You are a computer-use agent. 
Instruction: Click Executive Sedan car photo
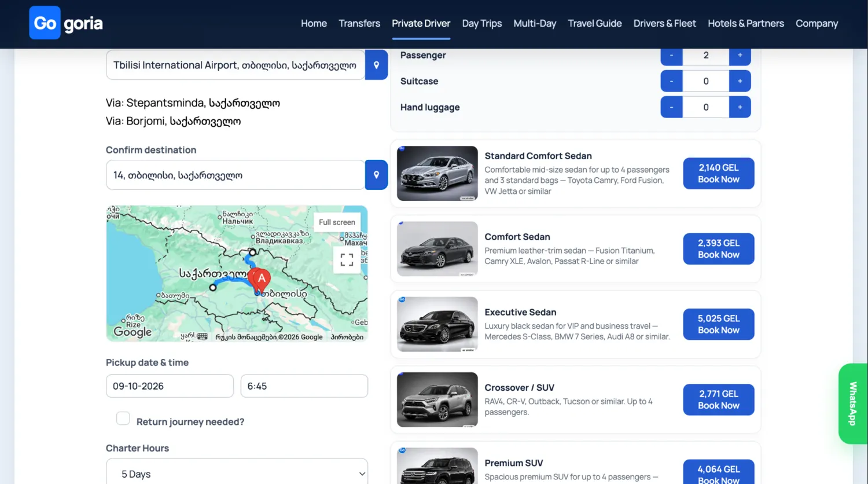click(x=437, y=324)
